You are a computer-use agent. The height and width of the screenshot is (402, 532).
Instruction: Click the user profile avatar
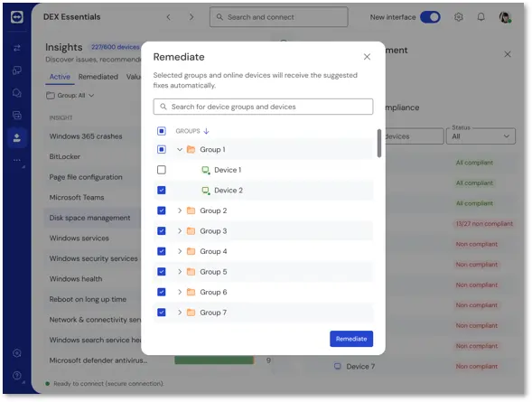[505, 16]
